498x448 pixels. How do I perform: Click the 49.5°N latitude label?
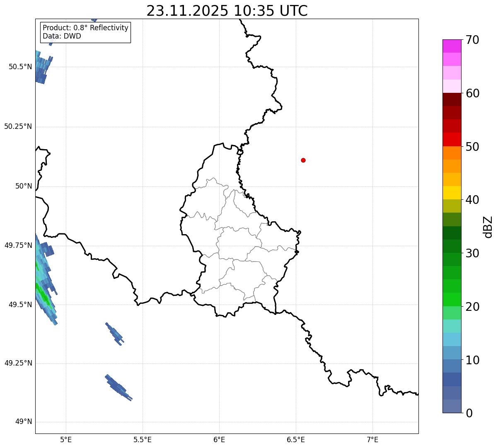(20, 305)
